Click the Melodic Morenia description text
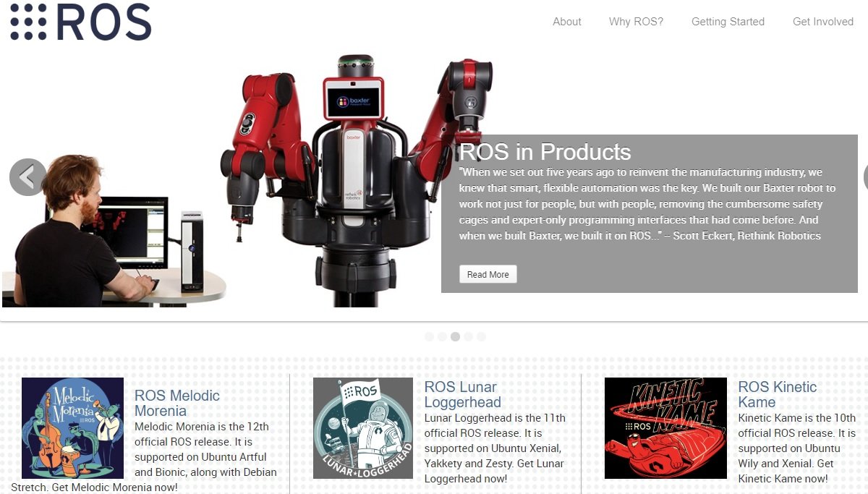The image size is (868, 494). [x=145, y=456]
